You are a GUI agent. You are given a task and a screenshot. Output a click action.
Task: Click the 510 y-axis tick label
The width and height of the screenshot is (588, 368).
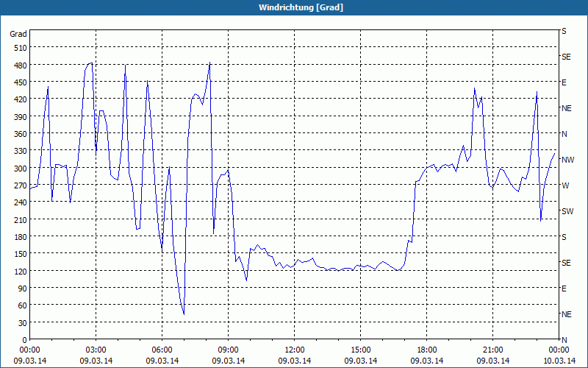click(x=21, y=48)
